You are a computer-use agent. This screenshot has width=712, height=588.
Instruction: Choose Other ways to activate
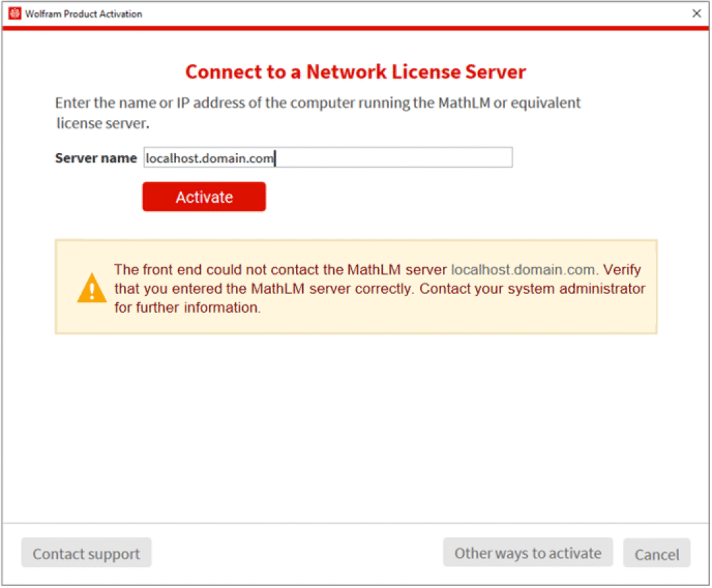point(528,553)
